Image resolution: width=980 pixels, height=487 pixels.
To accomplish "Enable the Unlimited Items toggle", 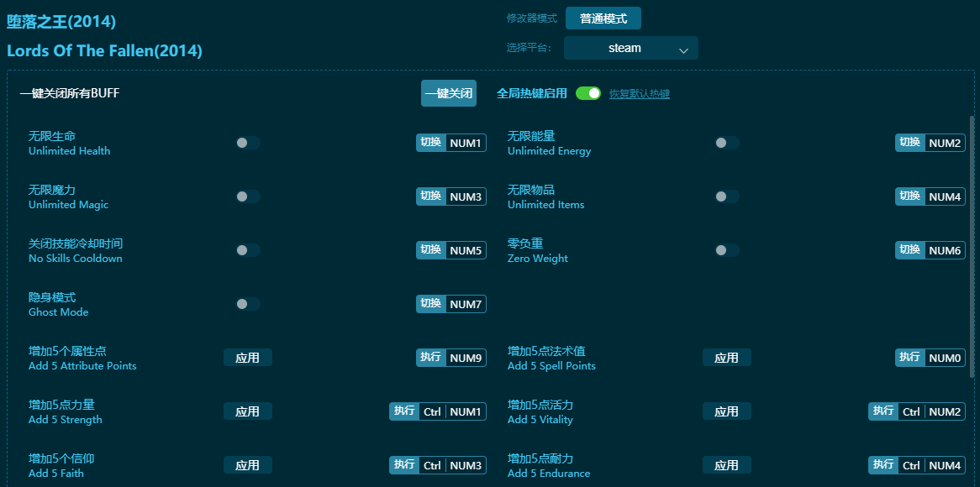I will [727, 196].
